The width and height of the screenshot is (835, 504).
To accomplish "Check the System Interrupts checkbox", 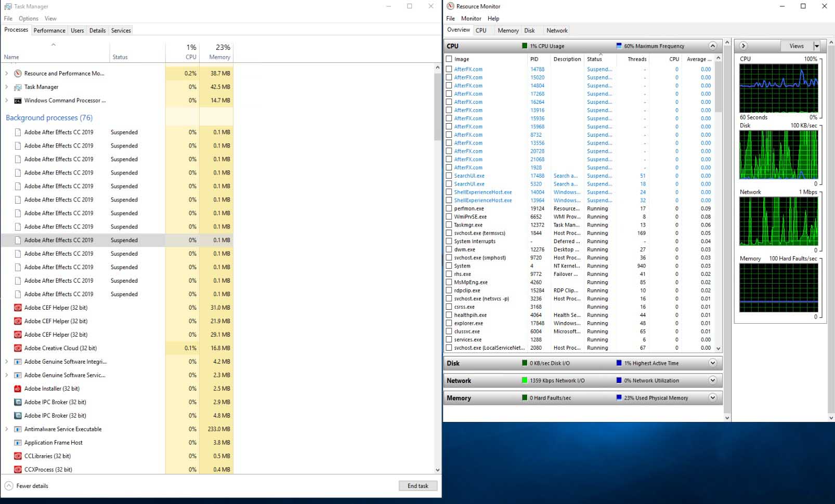I will (449, 241).
